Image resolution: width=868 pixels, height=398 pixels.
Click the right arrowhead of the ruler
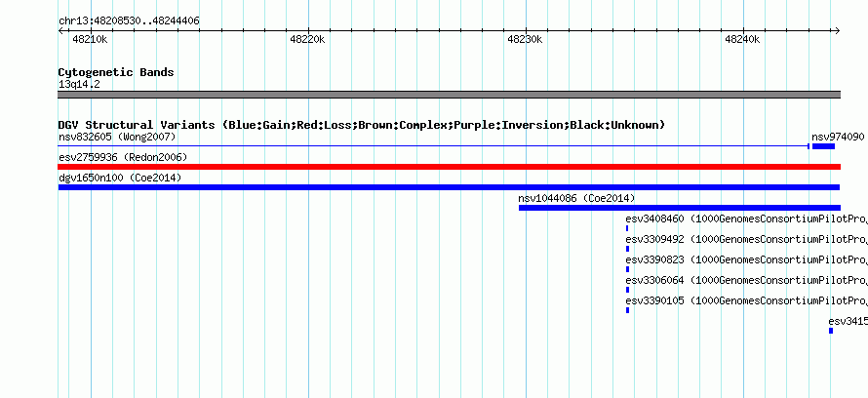tap(838, 31)
